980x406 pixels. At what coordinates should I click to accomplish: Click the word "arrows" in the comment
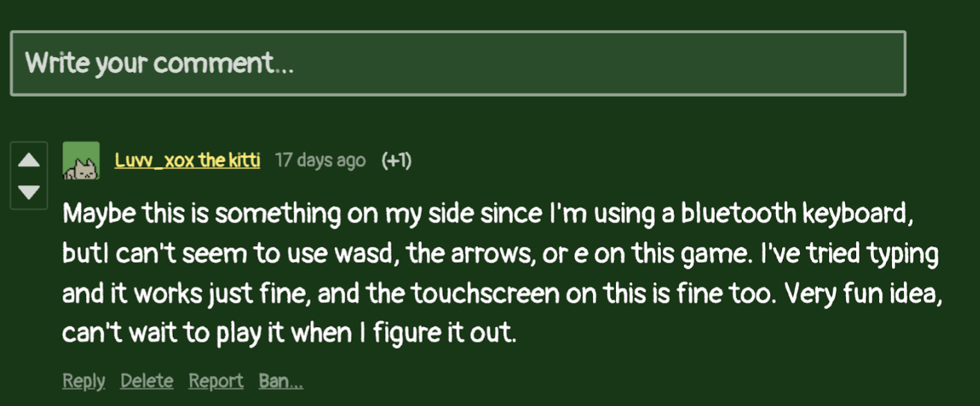coord(494,254)
